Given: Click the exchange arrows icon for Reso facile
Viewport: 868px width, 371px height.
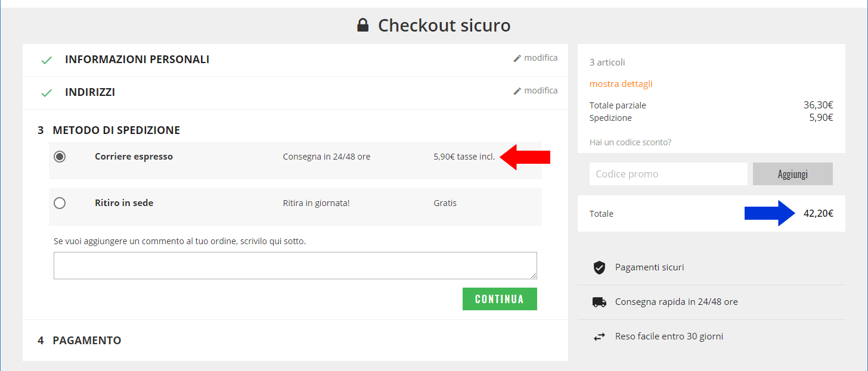Looking at the screenshot, I should point(599,336).
